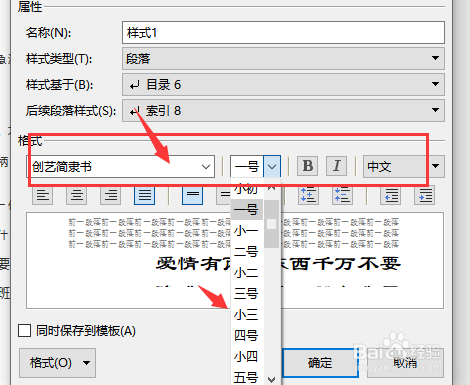
Task: Open the 格式(O) dropdown button
Action: pyautogui.click(x=57, y=363)
